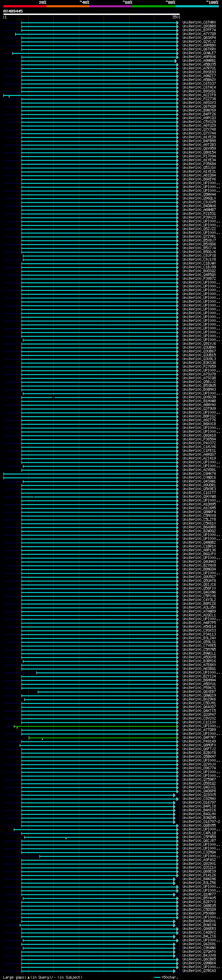
Task: Open hit UniRef100_A7Y7Q9
Action: point(199,34)
